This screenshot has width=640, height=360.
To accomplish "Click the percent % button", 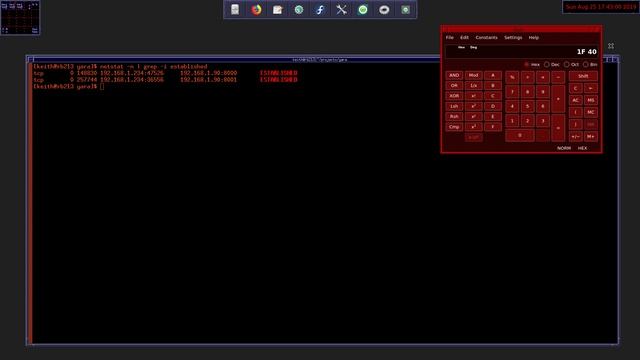I will point(512,77).
